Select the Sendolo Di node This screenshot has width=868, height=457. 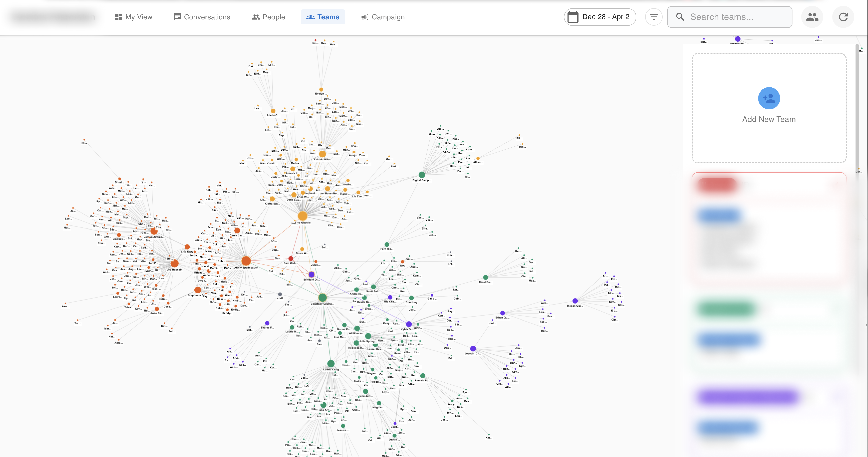312,275
